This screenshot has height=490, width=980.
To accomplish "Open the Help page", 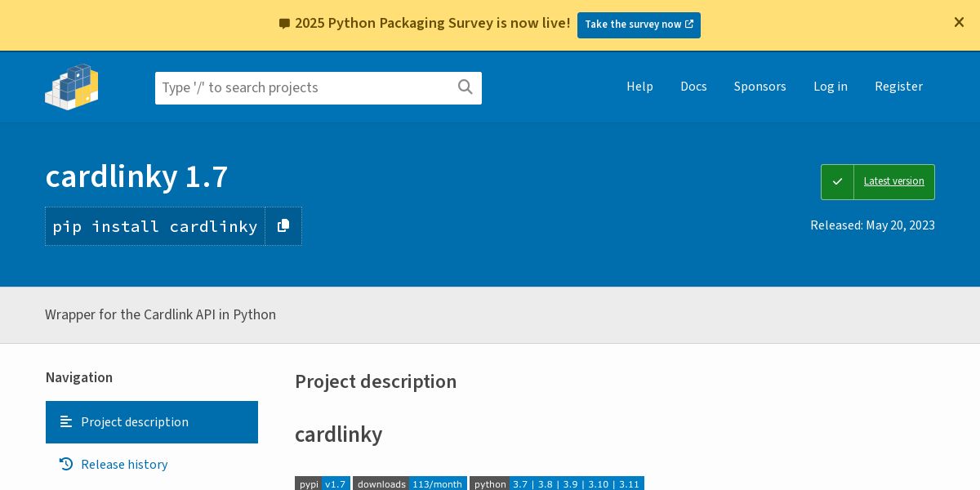I will 639,87.
